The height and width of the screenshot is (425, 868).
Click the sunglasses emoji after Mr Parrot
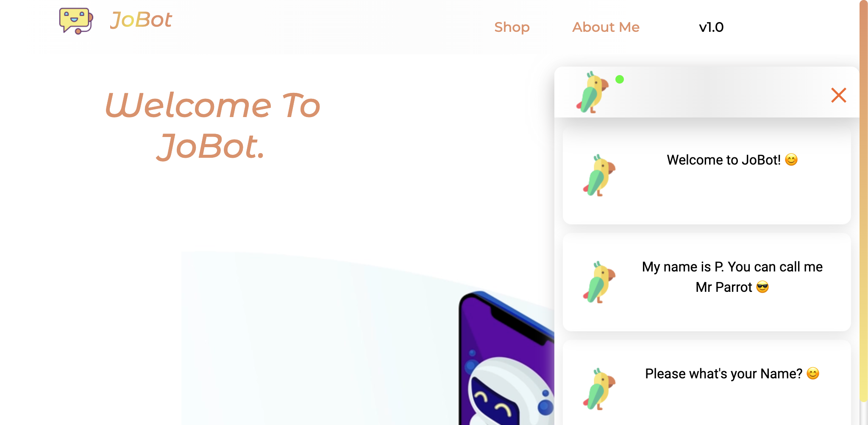(x=762, y=287)
